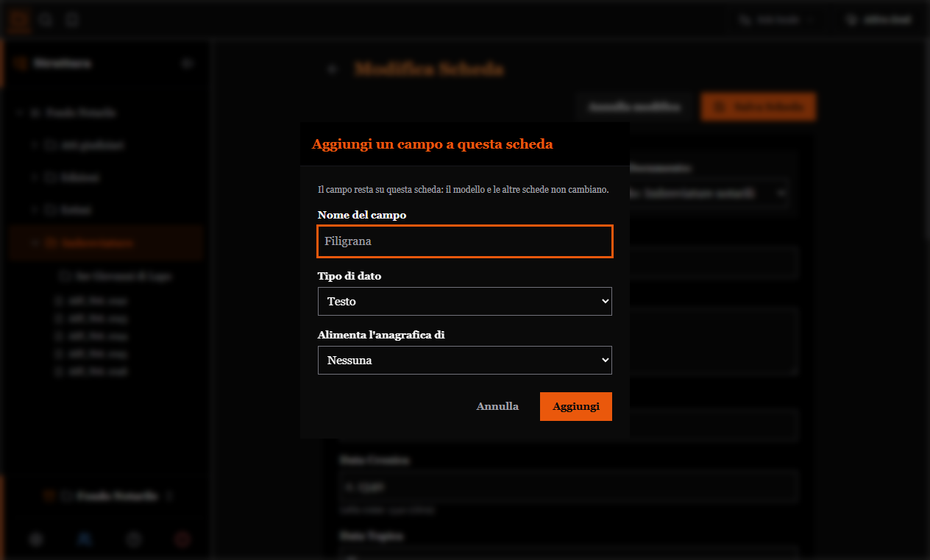Screen dimensions: 930x560
Task: Click the blue icon in sidebar footer
Action: pyautogui.click(x=85, y=539)
